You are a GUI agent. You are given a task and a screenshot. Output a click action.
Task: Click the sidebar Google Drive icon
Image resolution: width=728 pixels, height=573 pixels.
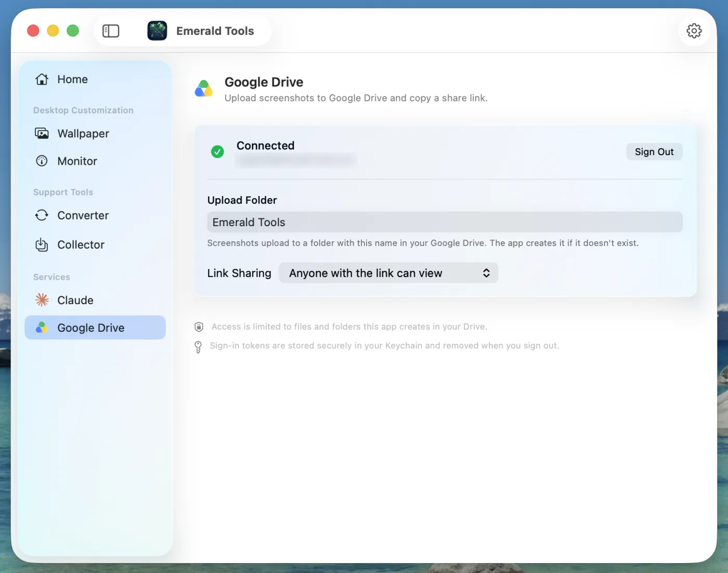[x=42, y=328]
